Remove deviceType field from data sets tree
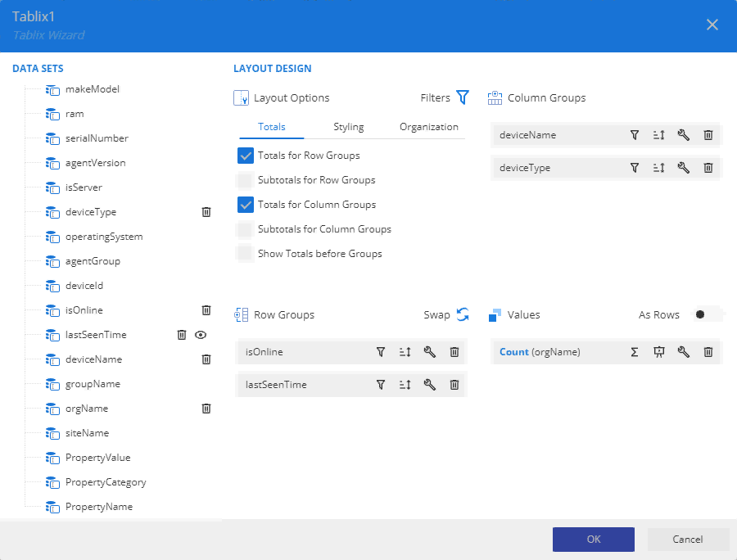 pyautogui.click(x=206, y=212)
